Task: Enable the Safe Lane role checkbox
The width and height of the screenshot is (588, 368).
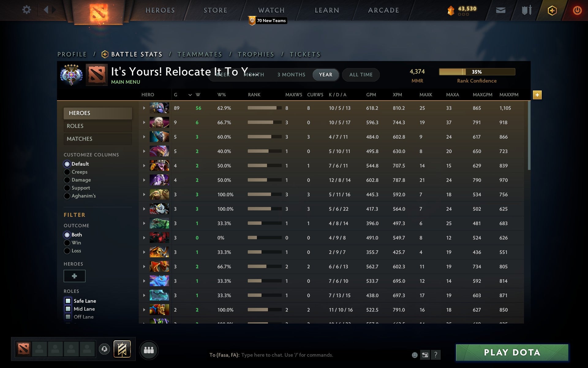Action: point(68,301)
